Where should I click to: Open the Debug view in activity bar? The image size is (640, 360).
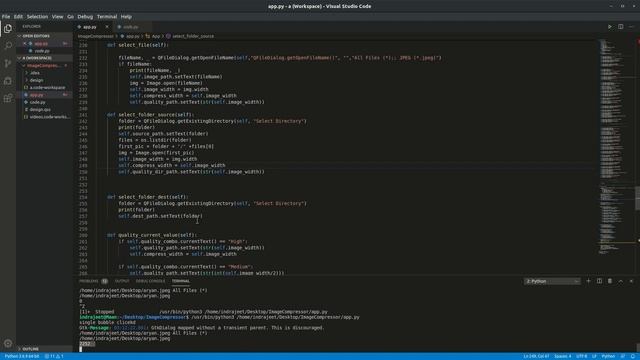click(x=8, y=80)
